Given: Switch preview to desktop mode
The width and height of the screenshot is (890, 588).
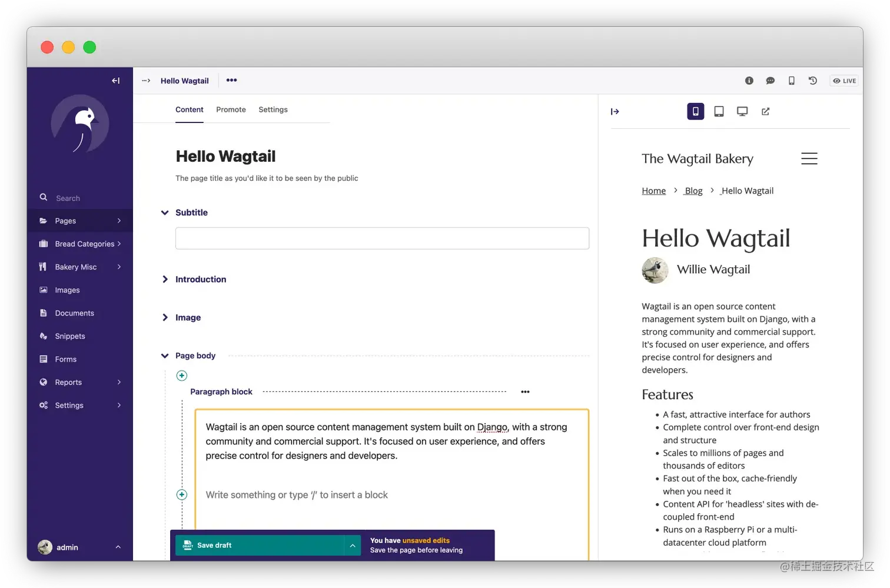Looking at the screenshot, I should 742,111.
